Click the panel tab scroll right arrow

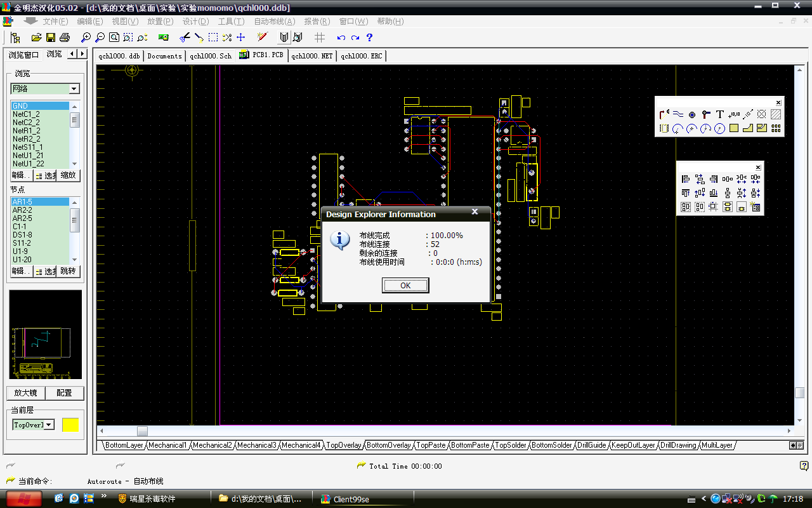point(82,54)
